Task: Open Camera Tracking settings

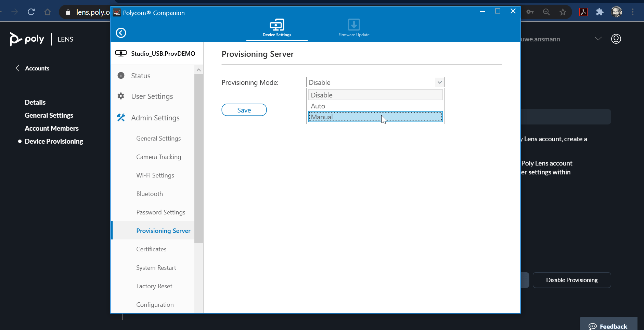Action: coord(158,157)
